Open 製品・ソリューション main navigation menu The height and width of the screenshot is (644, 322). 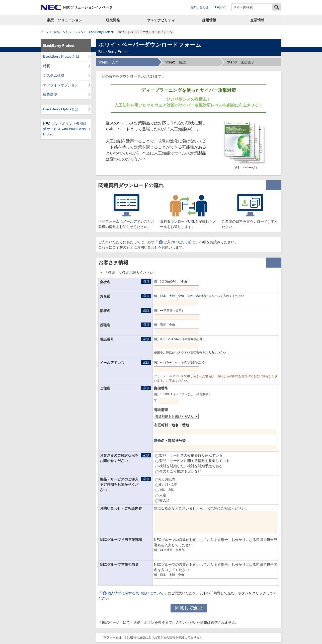pyautogui.click(x=65, y=20)
